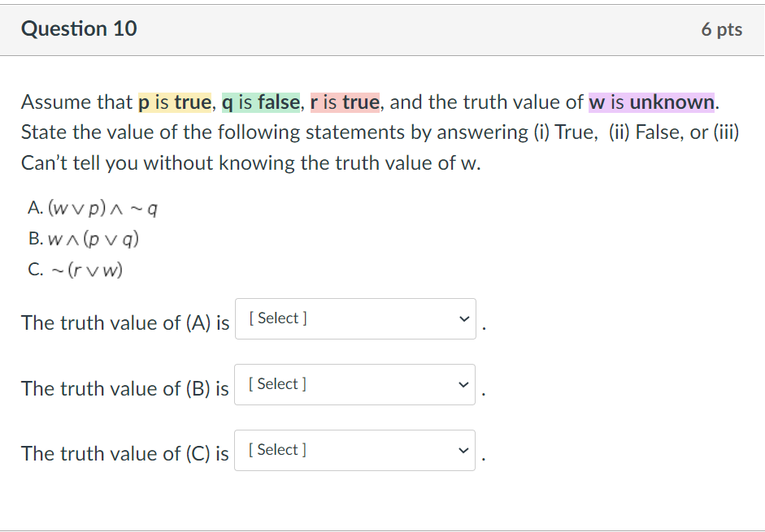Image resolution: width=765 pixels, height=532 pixels.
Task: Click the chevron on the second Select box
Action: pyautogui.click(x=463, y=384)
